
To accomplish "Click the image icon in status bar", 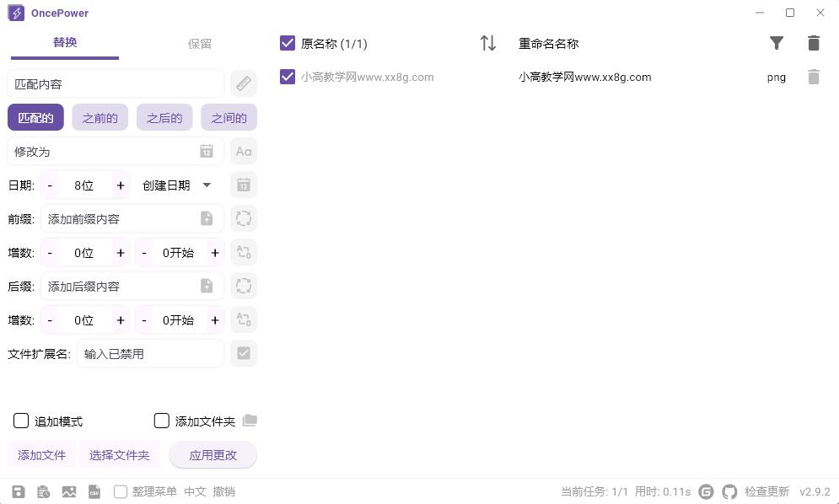I will (x=69, y=491).
